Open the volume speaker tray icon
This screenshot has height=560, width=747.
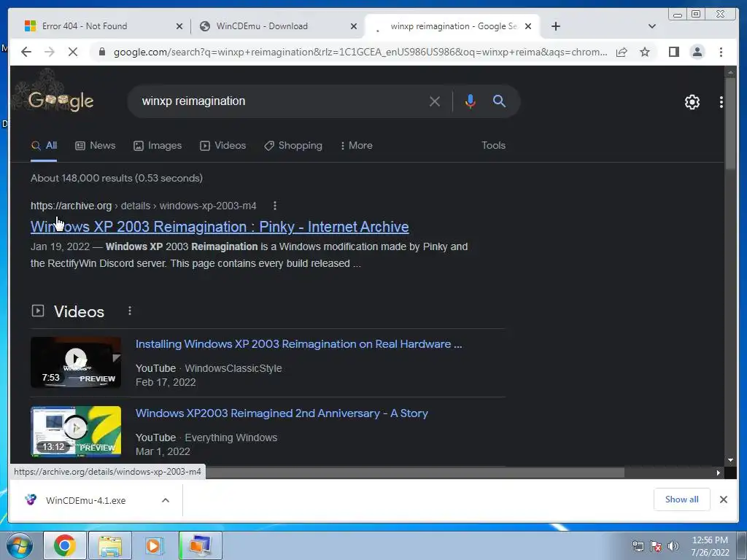673,546
